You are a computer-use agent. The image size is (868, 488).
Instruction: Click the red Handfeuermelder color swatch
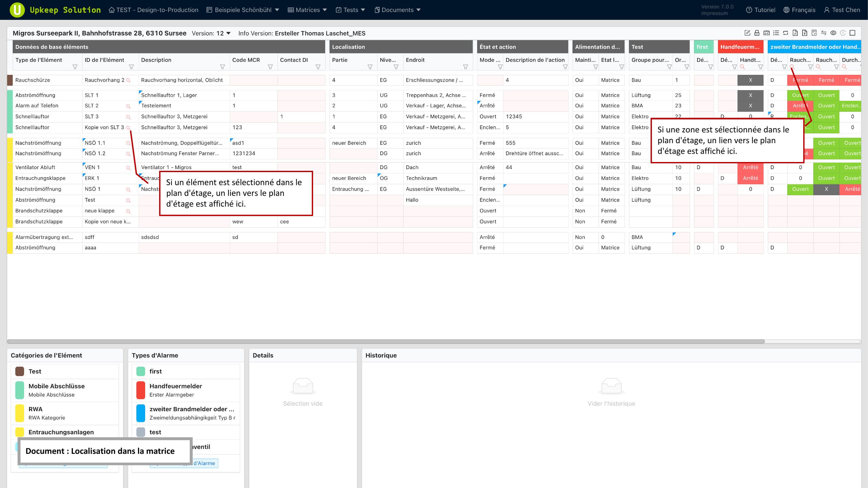(141, 390)
